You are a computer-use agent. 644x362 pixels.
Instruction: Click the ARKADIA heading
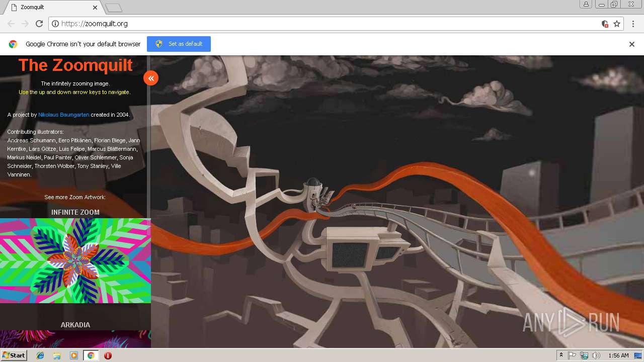point(75,325)
